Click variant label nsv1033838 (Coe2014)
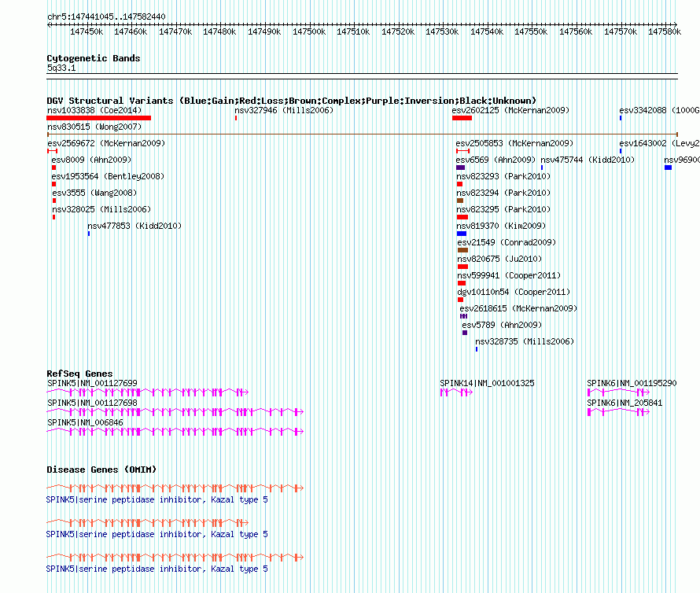 (94, 110)
